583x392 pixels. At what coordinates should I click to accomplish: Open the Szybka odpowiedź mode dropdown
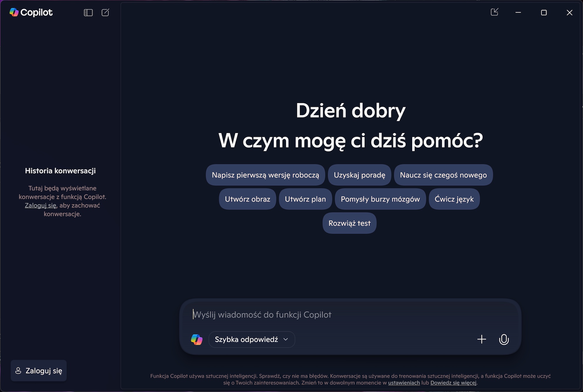(x=252, y=339)
